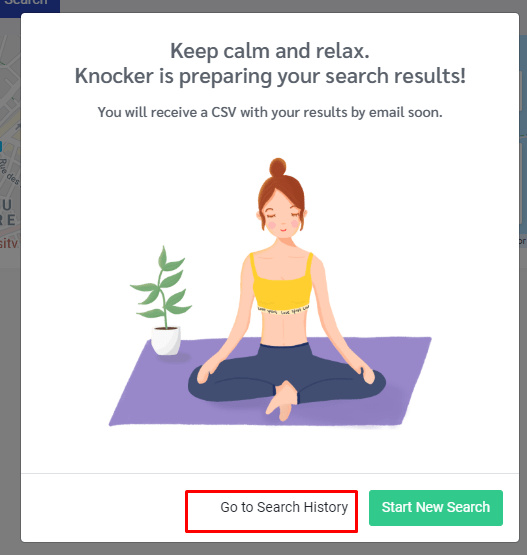The width and height of the screenshot is (527, 555).
Task: Click the woman's crossed feet
Action: click(x=282, y=401)
